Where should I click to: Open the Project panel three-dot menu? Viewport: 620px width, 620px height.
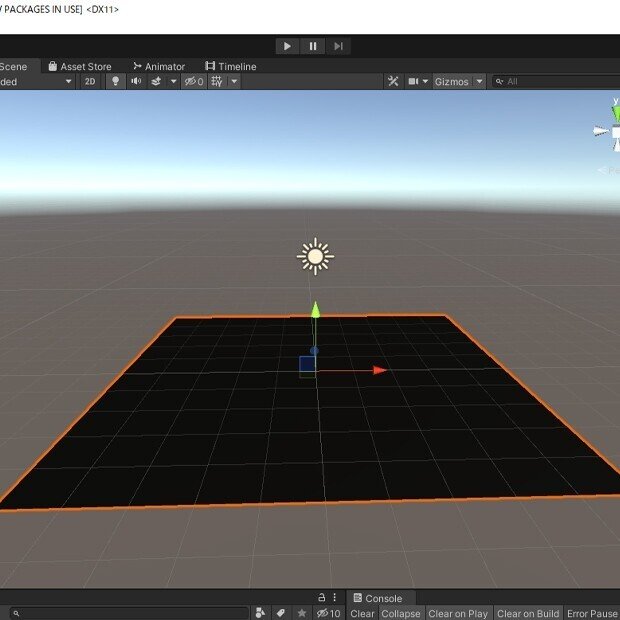pyautogui.click(x=335, y=597)
